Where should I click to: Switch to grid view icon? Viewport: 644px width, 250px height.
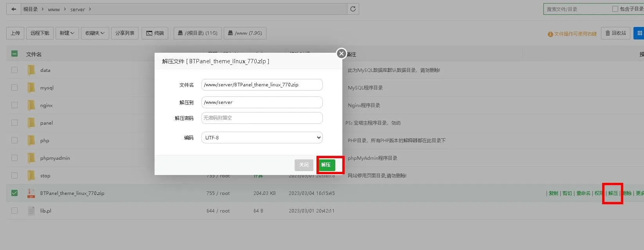point(639,33)
